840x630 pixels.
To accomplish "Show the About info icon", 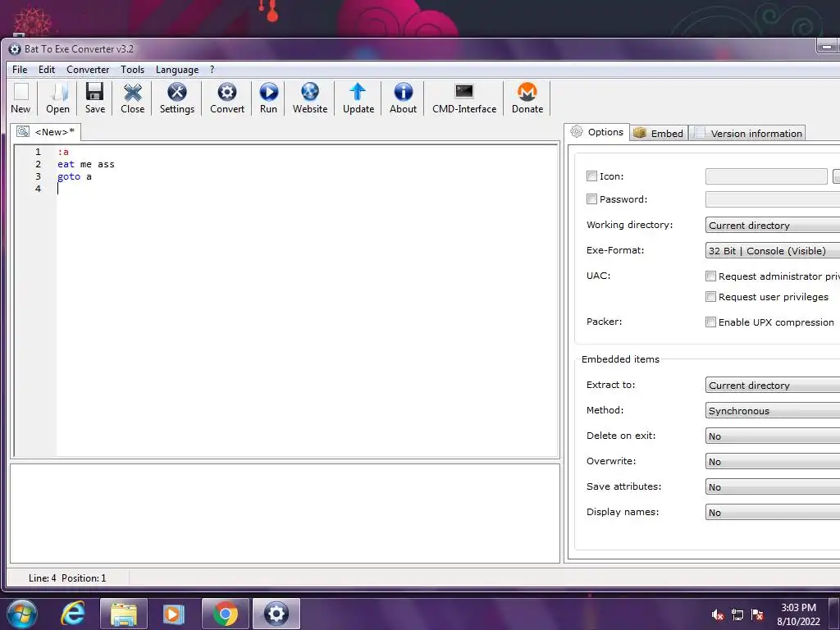I will (x=403, y=98).
